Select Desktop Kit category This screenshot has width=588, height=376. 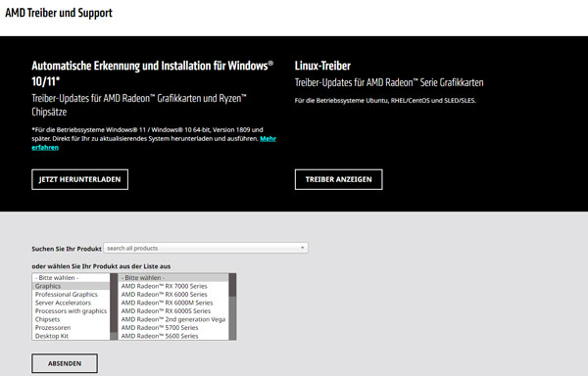pos(71,336)
